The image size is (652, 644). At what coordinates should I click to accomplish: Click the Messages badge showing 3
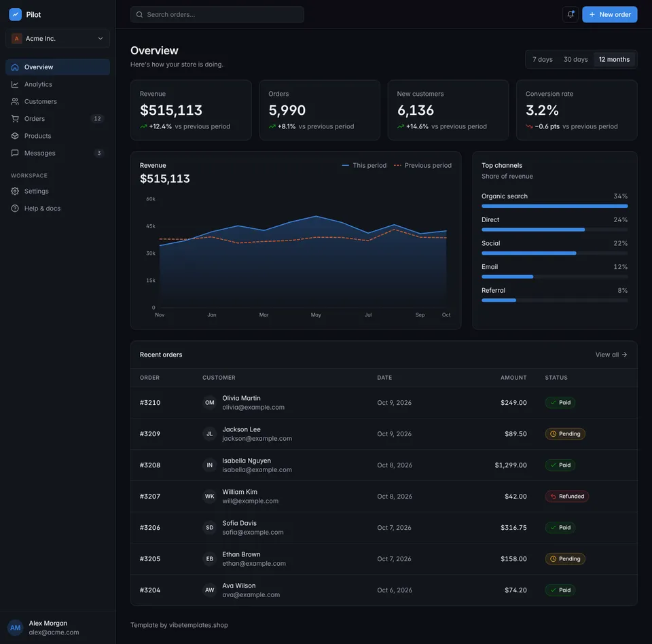[x=99, y=153]
